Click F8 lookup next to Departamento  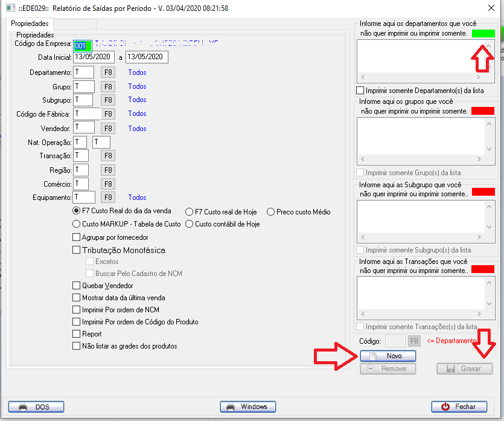(108, 72)
